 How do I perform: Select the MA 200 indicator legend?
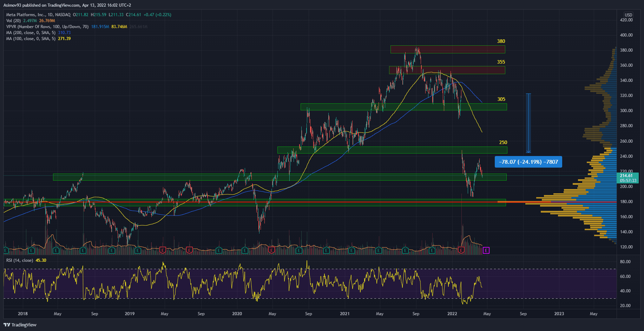tap(31, 33)
